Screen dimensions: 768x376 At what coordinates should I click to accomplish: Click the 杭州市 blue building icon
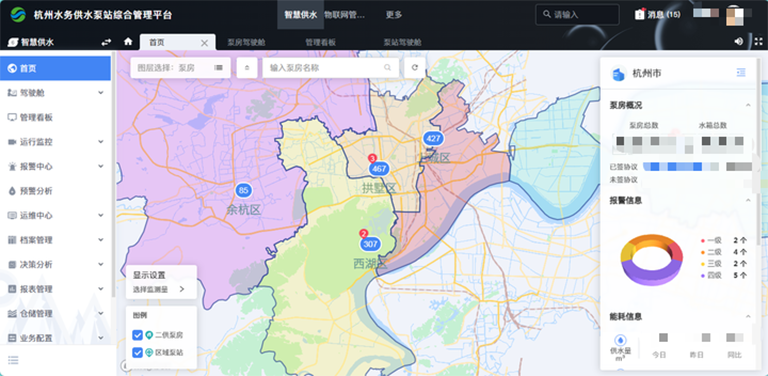coord(619,74)
